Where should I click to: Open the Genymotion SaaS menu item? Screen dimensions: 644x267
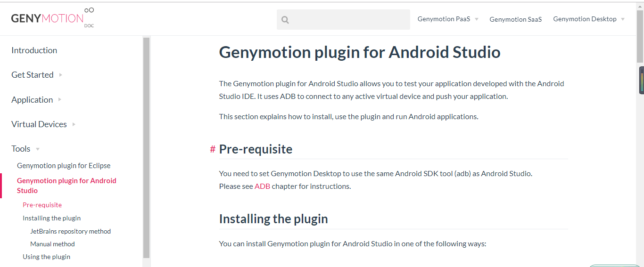(516, 19)
